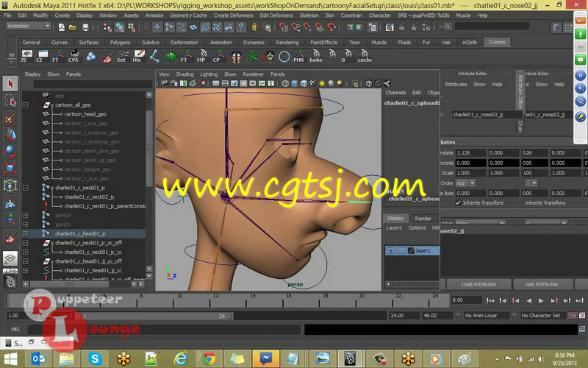Click wireframe cube icon in viewport toolbar
The height and width of the screenshot is (368, 588).
pos(285,83)
